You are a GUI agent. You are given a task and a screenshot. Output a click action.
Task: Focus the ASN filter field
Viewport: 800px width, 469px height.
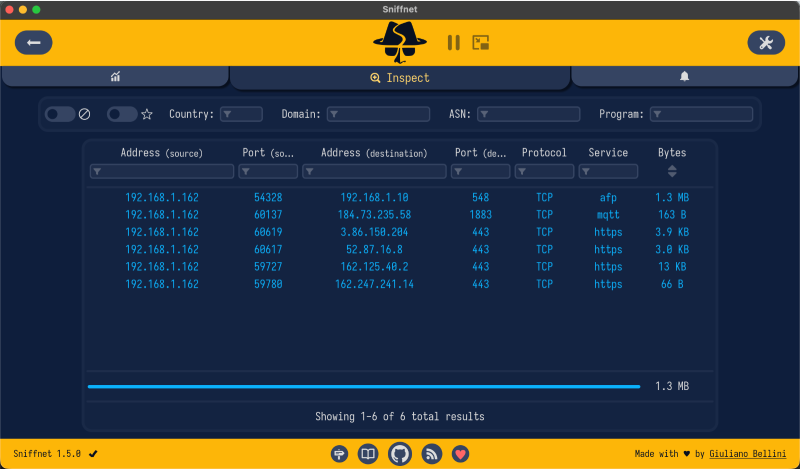point(529,114)
